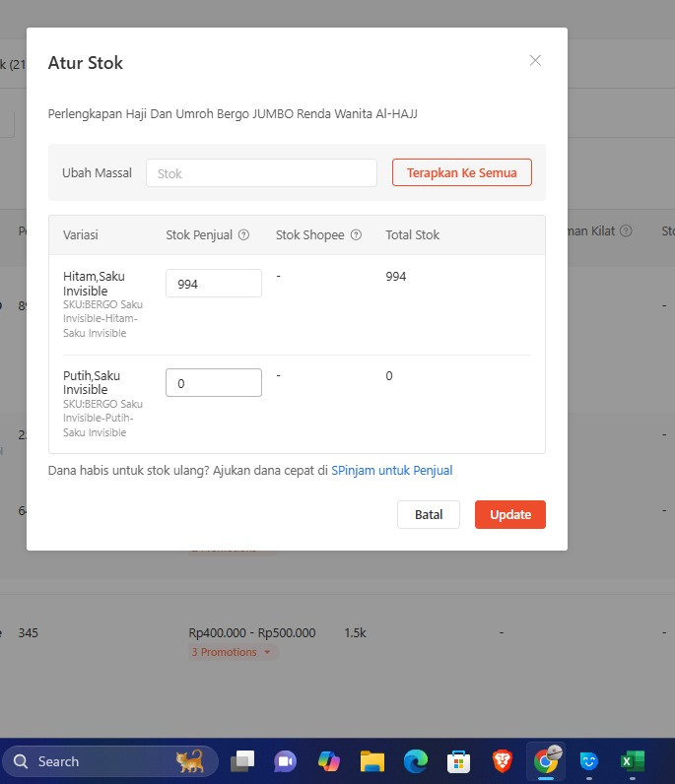Click the Update button
The height and width of the screenshot is (784, 675).
click(x=509, y=514)
